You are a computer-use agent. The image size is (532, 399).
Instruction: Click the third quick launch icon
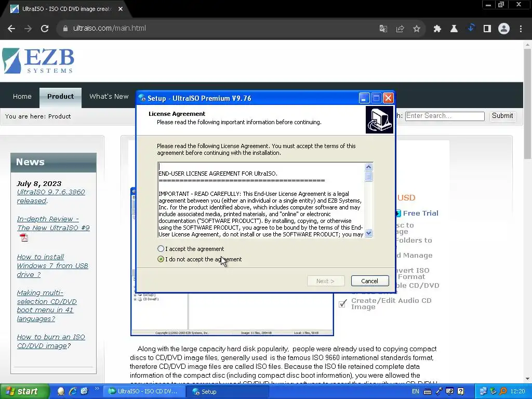pos(84,392)
